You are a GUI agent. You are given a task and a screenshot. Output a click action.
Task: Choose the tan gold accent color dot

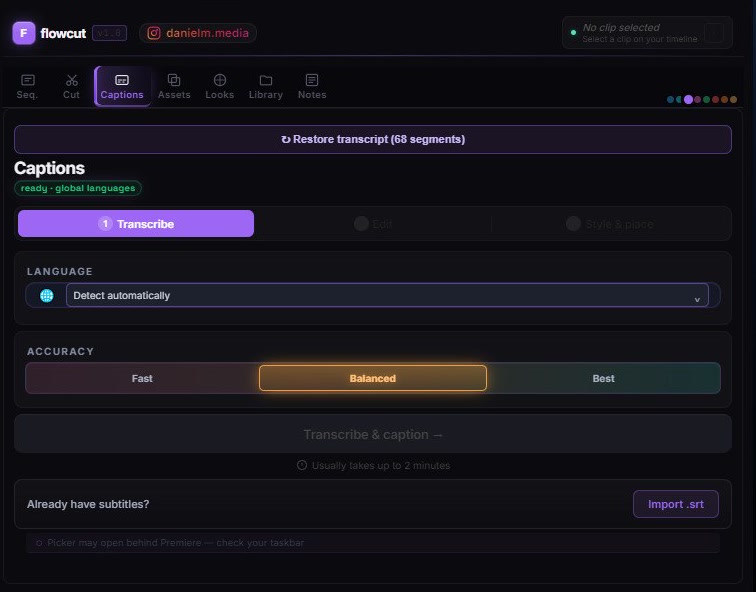tap(733, 100)
